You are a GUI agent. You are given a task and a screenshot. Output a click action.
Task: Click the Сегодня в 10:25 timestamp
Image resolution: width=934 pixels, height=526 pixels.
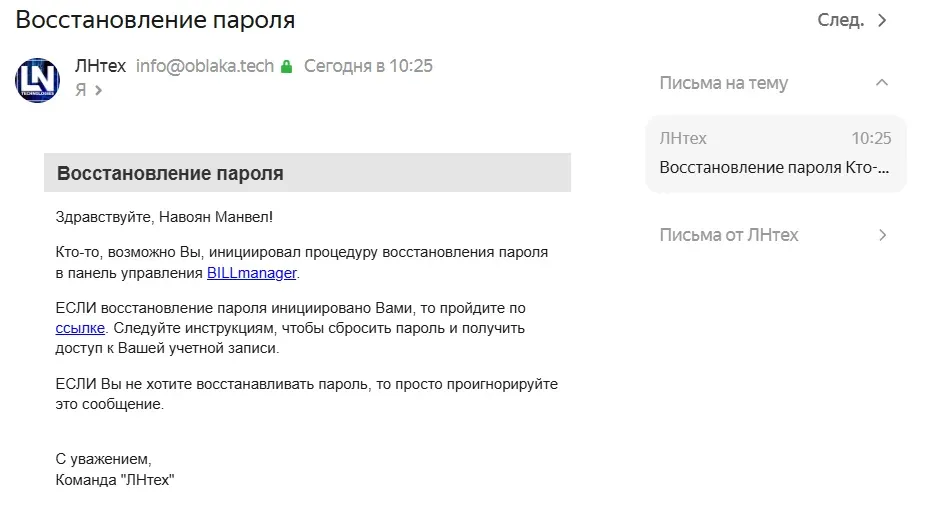coord(368,66)
